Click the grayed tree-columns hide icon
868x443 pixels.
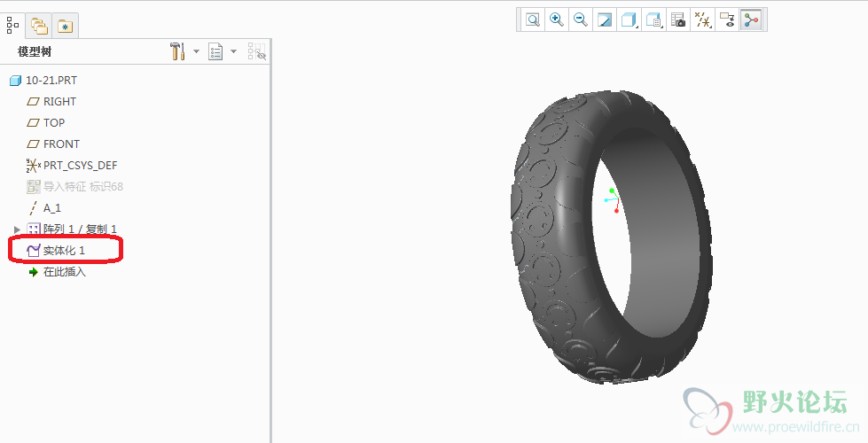coord(257,51)
